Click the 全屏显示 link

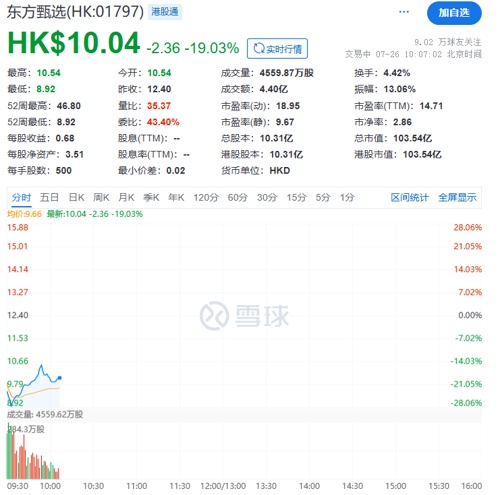457,198
